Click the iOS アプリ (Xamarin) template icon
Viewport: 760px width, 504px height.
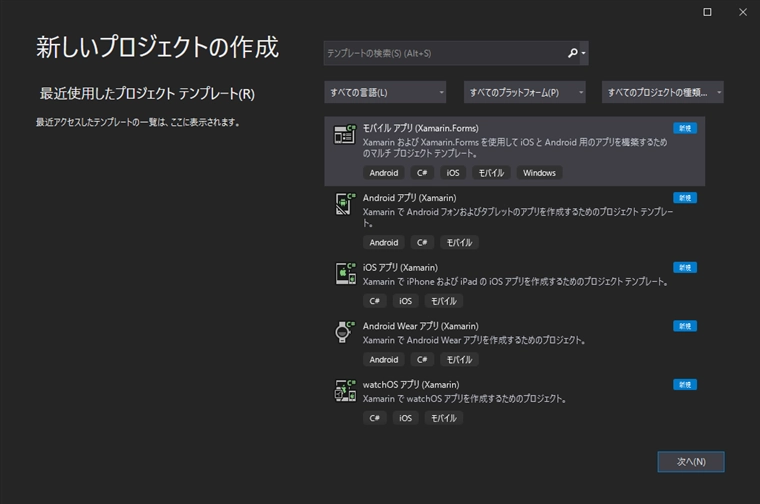(345, 273)
